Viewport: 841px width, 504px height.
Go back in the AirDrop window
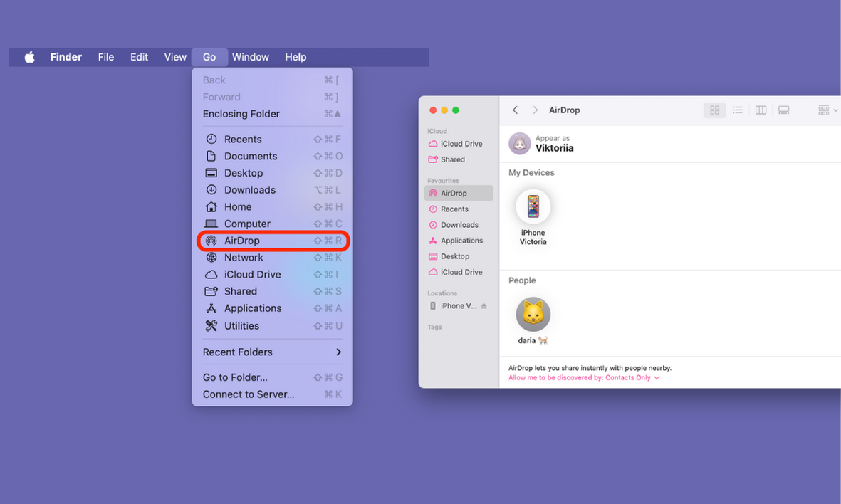point(515,110)
